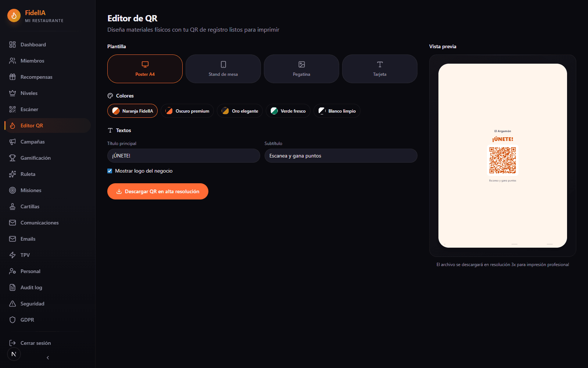The width and height of the screenshot is (588, 368).
Task: Open the GDPR page link
Action: [47, 320]
